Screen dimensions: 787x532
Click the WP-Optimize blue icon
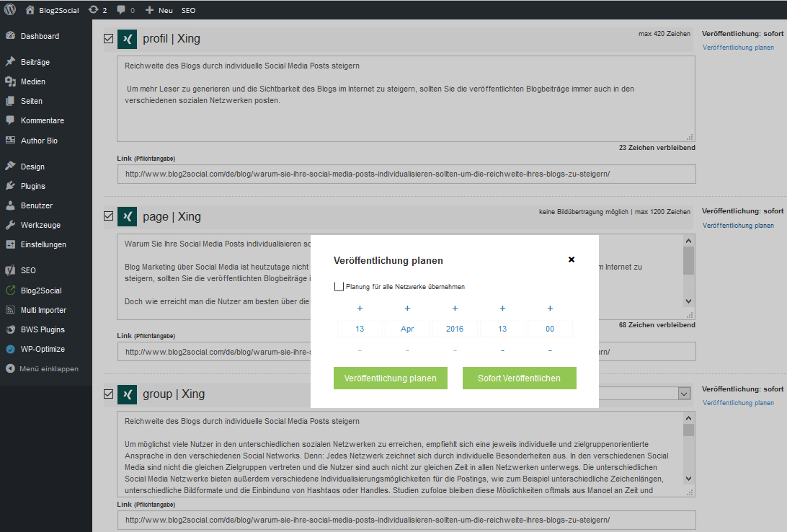coord(10,349)
